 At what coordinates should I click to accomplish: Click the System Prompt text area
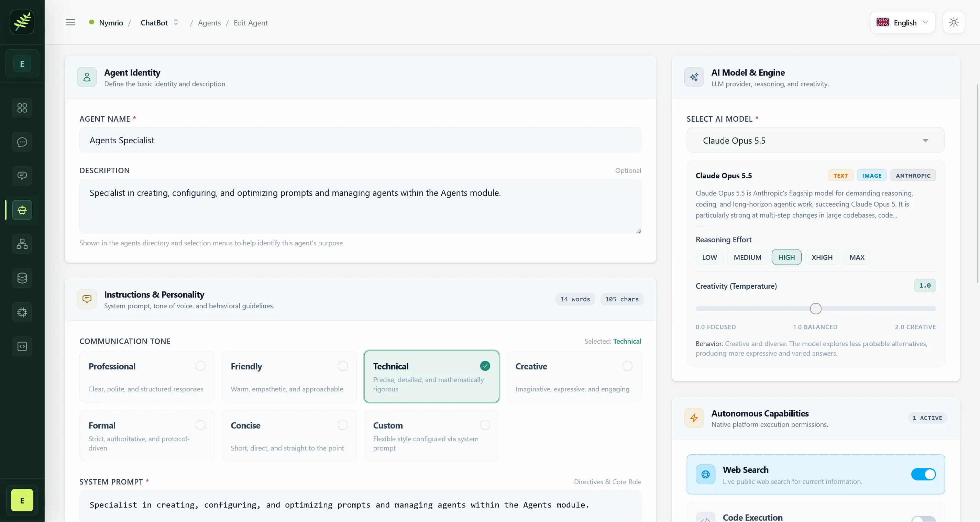pos(360,506)
